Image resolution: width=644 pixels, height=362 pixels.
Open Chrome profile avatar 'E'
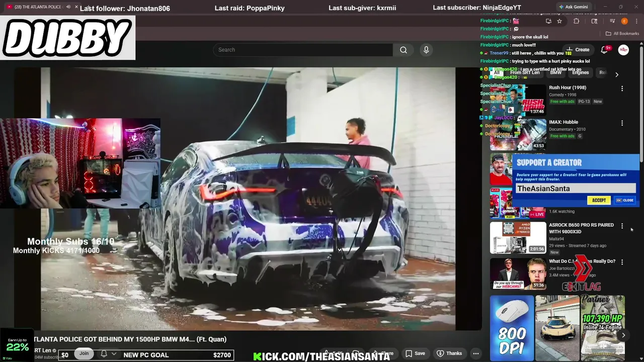coord(624,21)
